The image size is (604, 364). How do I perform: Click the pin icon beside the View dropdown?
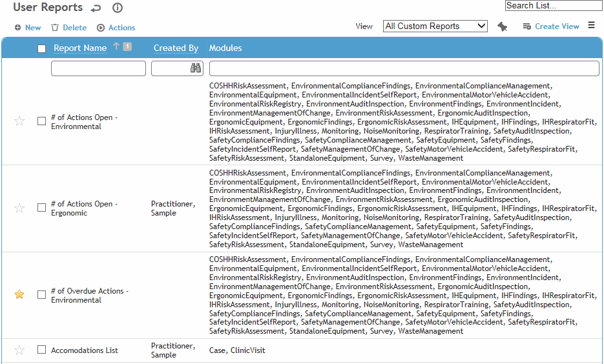click(502, 26)
